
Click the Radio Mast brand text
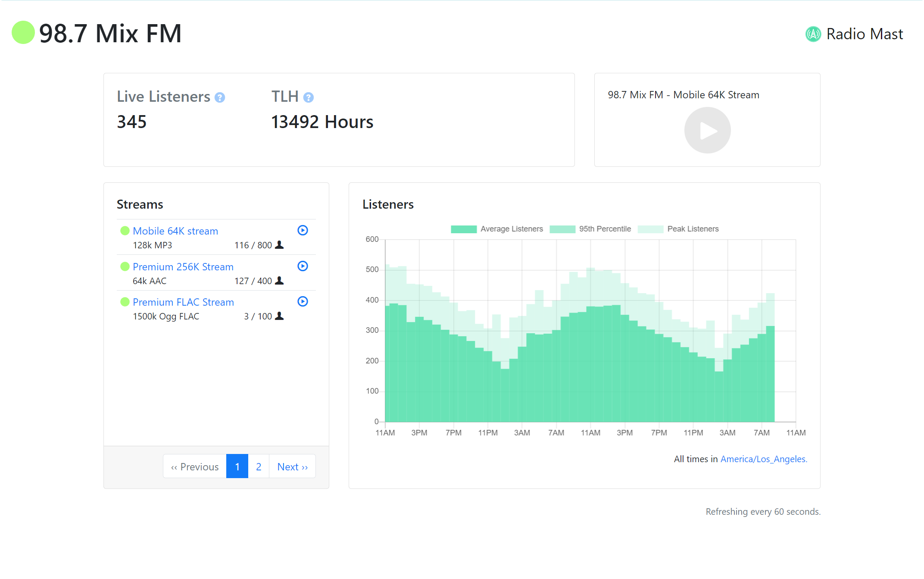[x=865, y=34]
